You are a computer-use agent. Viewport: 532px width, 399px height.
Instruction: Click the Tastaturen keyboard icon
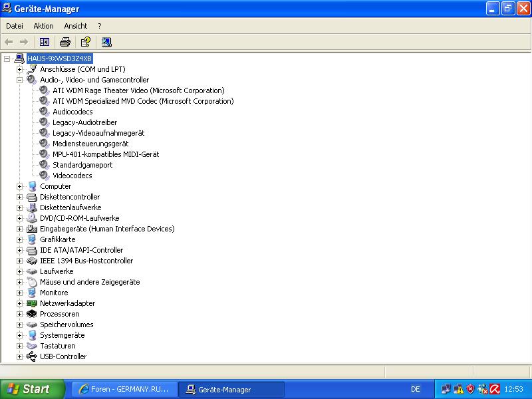click(x=32, y=346)
